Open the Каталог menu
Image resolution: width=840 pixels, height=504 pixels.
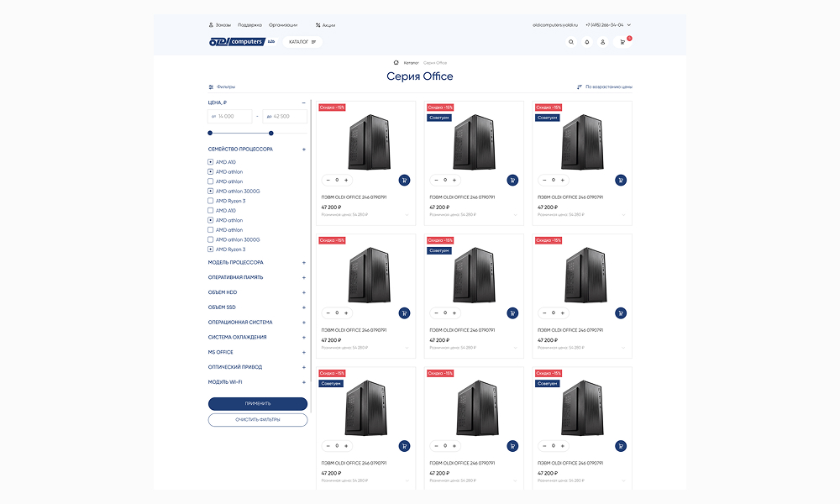click(302, 42)
